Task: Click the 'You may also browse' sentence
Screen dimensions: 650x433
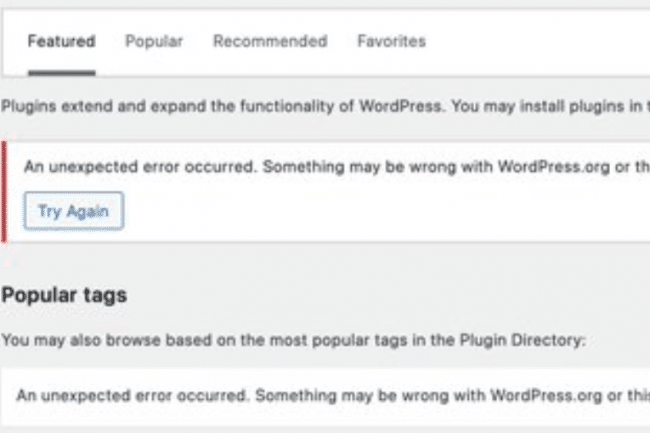Action: coord(293,340)
